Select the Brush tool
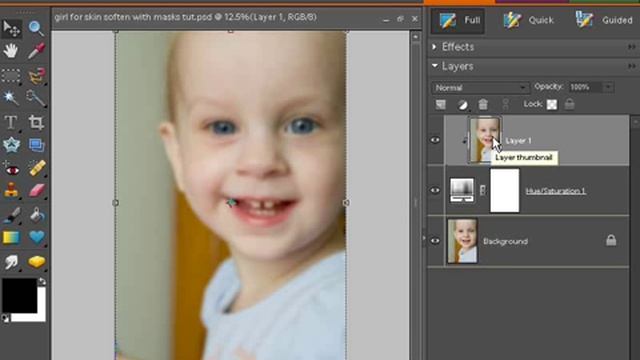Image resolution: width=640 pixels, height=360 pixels. tap(11, 215)
